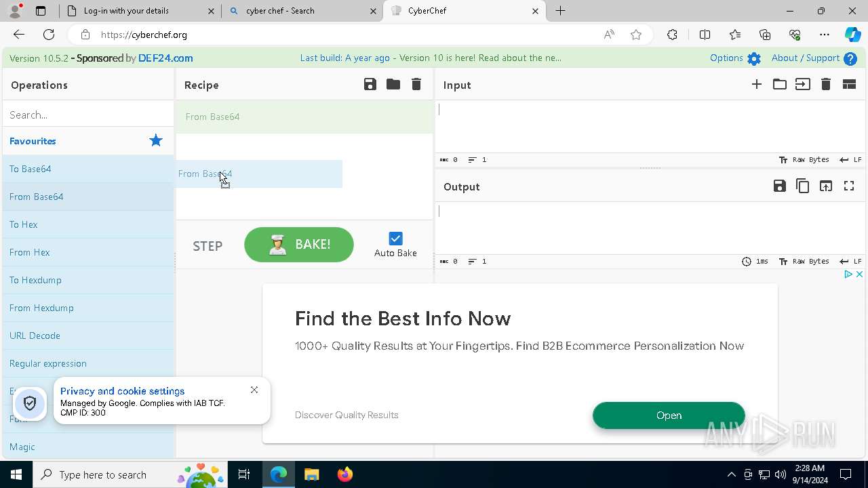Add page to browser favorites star
This screenshot has width=868, height=488.
[x=636, y=35]
